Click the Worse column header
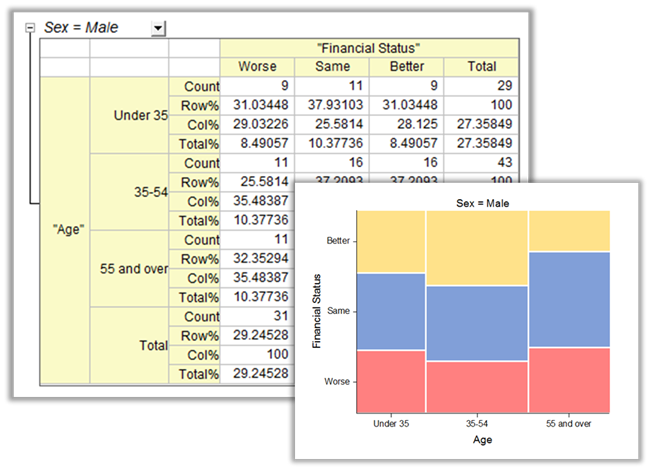Screen dimensions: 650x470 click(257, 67)
